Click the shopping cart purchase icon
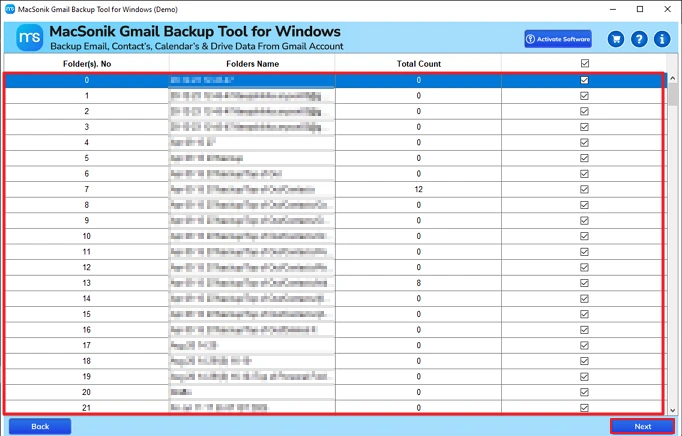This screenshot has width=682, height=436. 617,39
